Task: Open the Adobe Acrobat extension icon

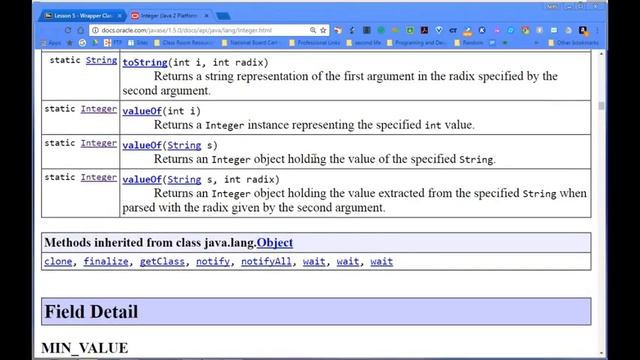Action: click(x=424, y=30)
